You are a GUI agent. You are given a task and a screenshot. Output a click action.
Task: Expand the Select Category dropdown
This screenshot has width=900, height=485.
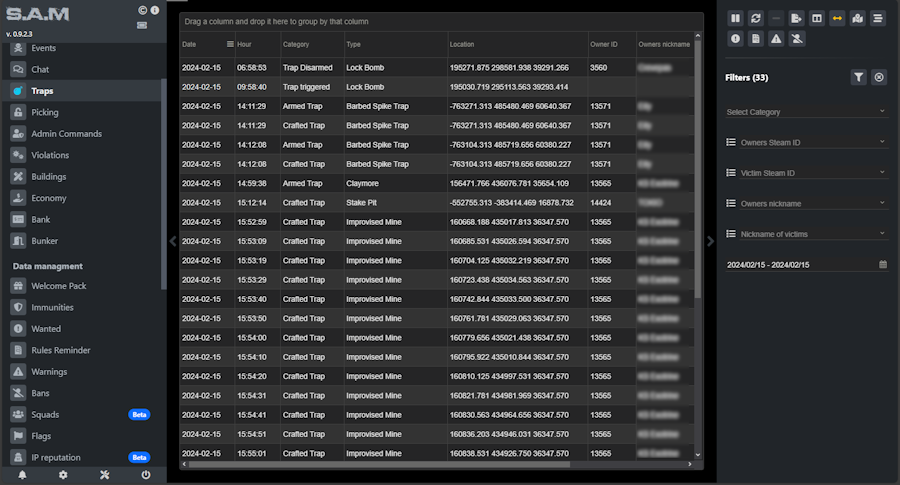pyautogui.click(x=806, y=112)
